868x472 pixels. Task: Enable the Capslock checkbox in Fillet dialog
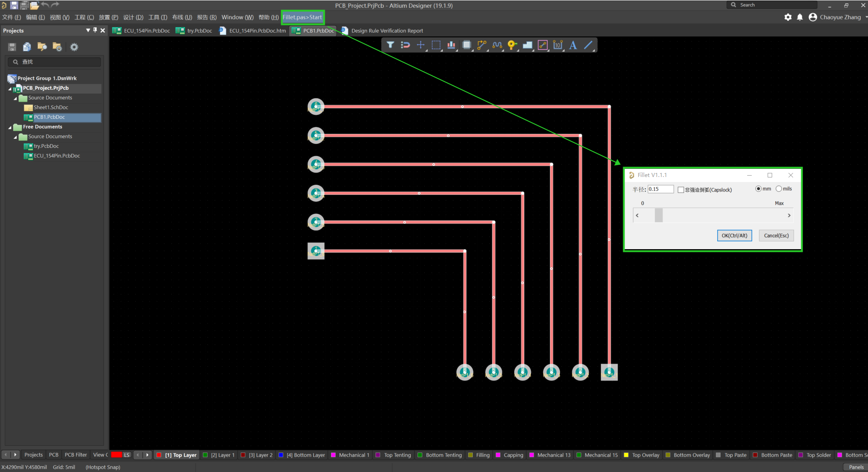click(680, 190)
